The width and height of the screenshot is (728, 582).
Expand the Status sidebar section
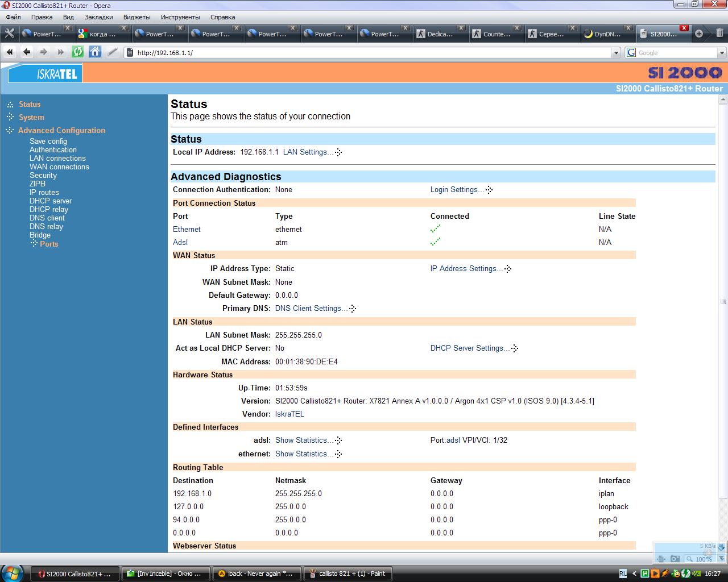coord(30,104)
